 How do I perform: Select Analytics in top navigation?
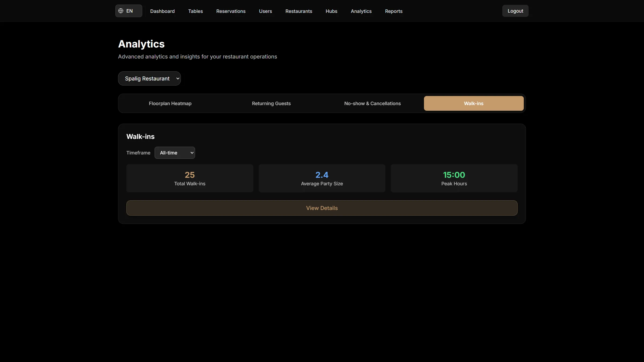[361, 11]
